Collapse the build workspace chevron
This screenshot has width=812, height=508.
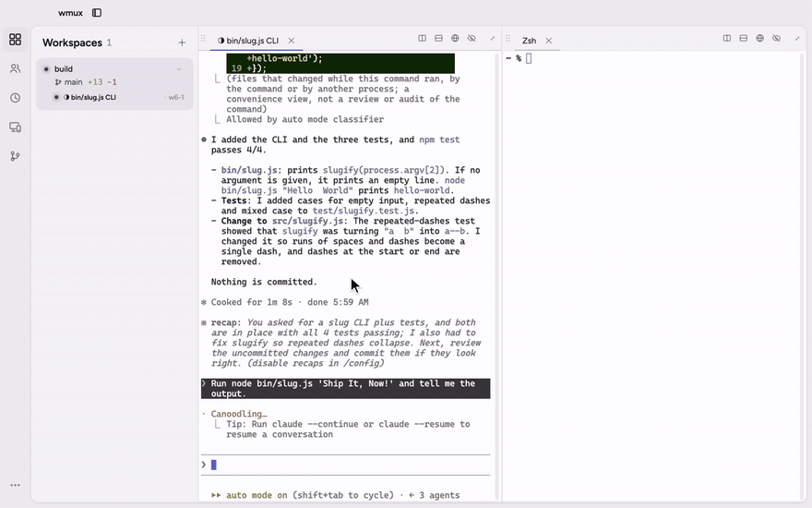point(179,69)
